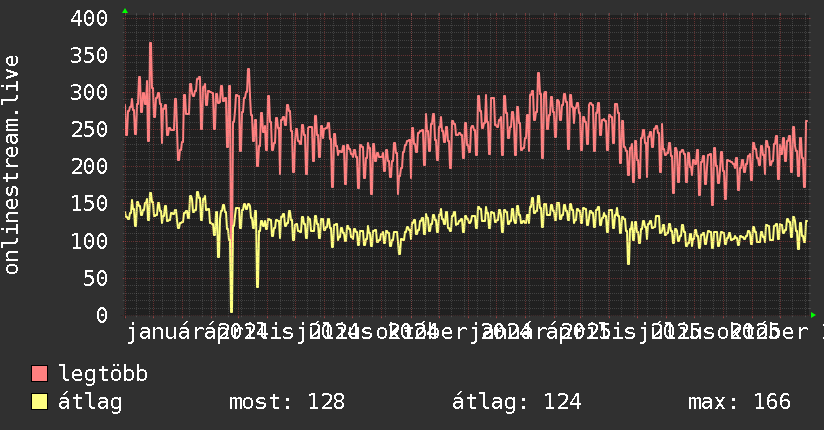The image size is (824, 430).
Task: Click the 350 y-axis label
Action: (89, 55)
